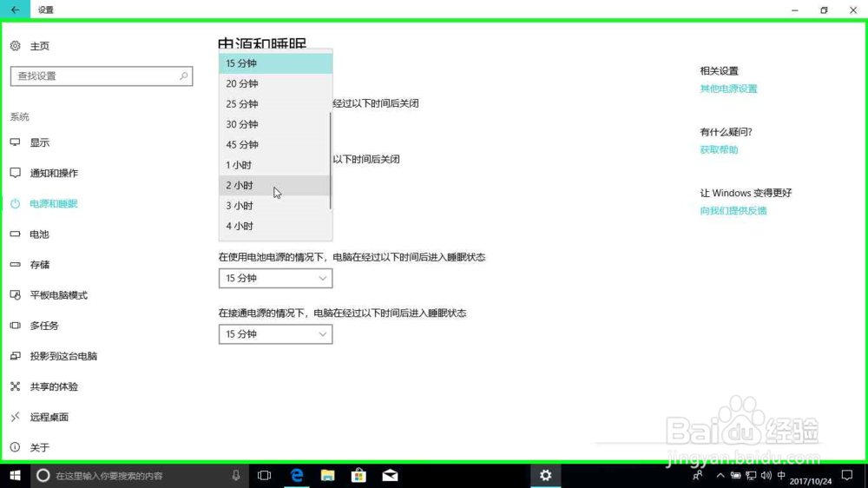Click the Notifications and actions icon
Image resolution: width=868 pixels, height=488 pixels.
pyautogui.click(x=16, y=174)
